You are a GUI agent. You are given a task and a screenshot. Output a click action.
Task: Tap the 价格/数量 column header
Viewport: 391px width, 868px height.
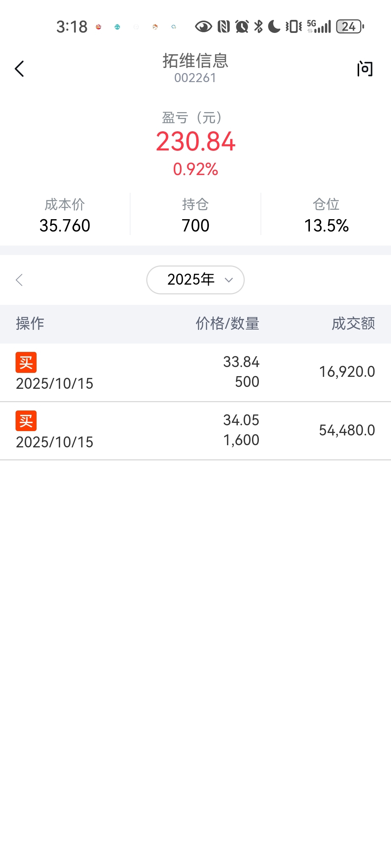(x=227, y=323)
